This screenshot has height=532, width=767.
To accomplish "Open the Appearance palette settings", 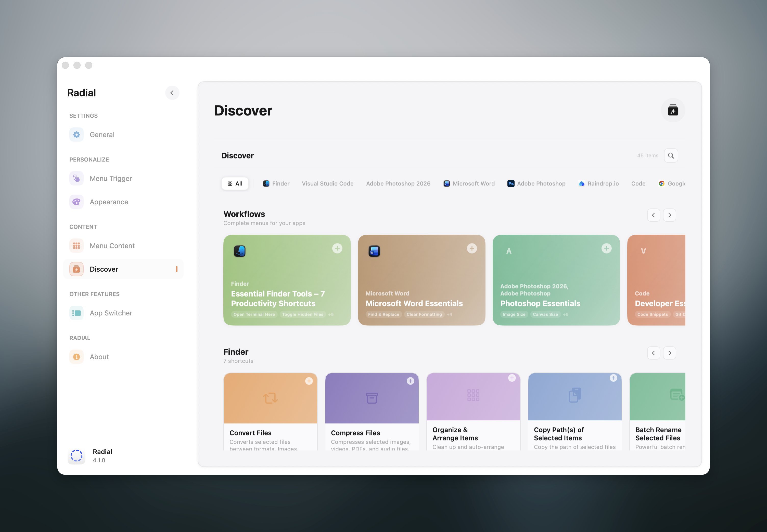I will pyautogui.click(x=76, y=202).
